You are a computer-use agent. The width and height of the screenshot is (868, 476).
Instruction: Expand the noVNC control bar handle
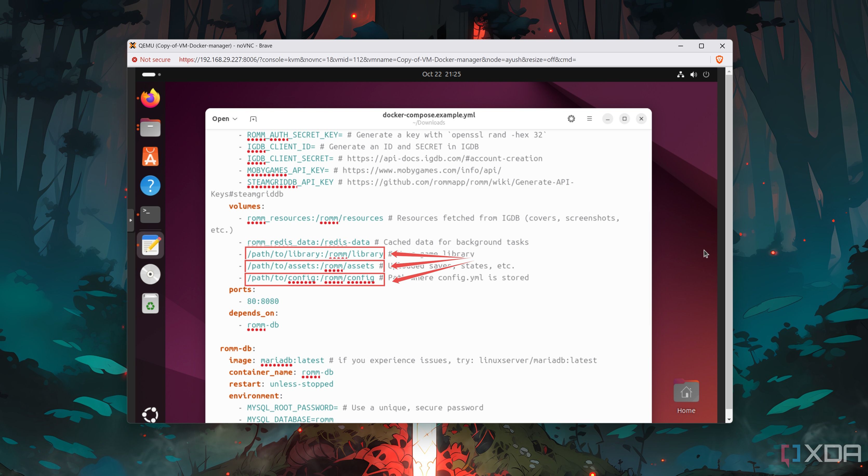(131, 220)
